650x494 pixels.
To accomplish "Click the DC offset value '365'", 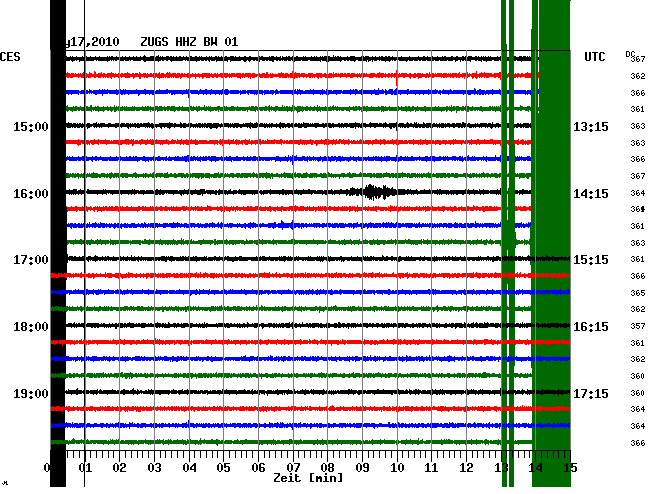I will click(638, 293).
